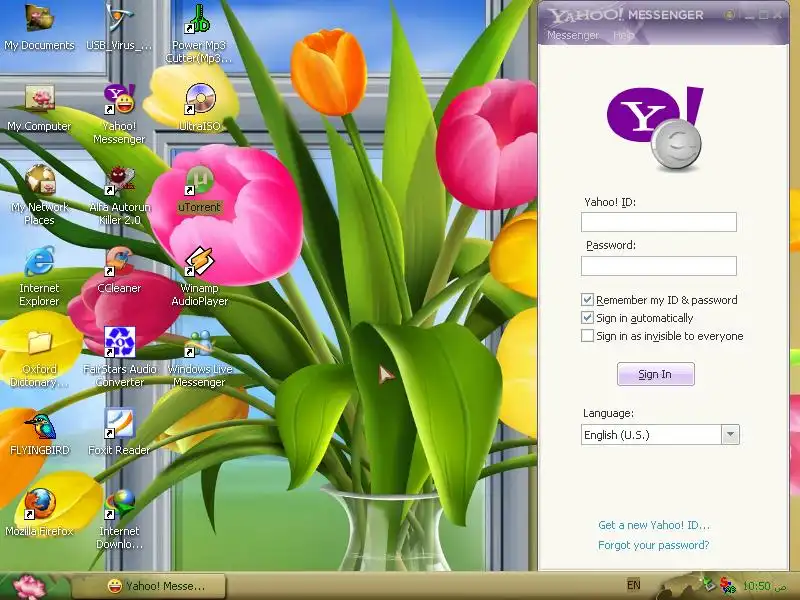Screen dimensions: 800x600
Task: Close the Yahoo! Messenger window
Action: click(778, 15)
